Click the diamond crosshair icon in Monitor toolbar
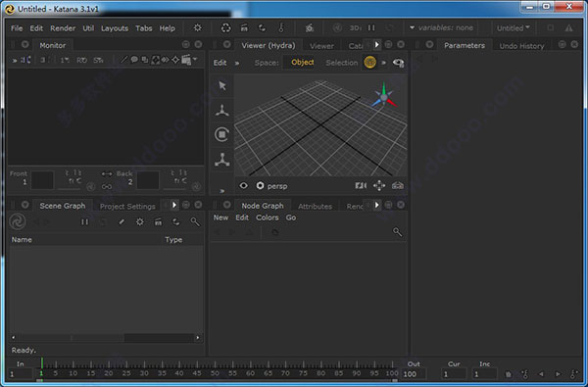Viewport: 588px width, 387px height. point(175,60)
